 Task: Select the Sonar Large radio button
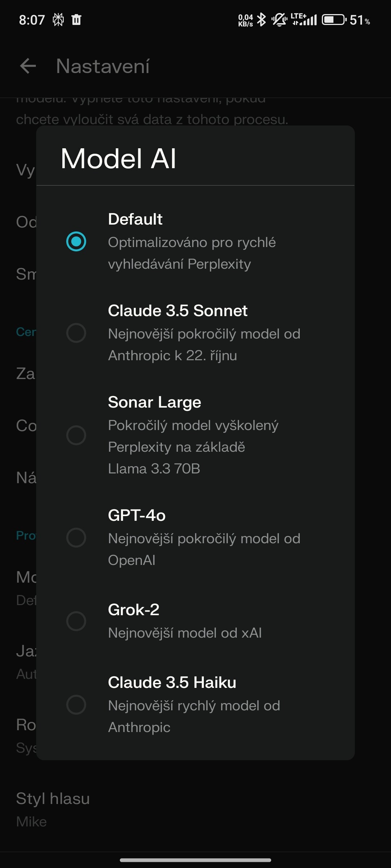click(76, 435)
